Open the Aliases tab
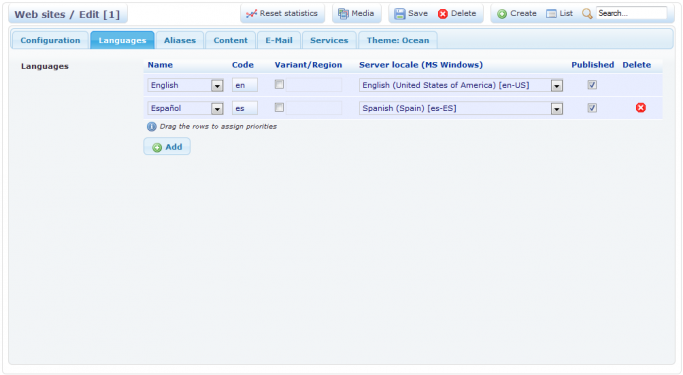 tap(179, 40)
